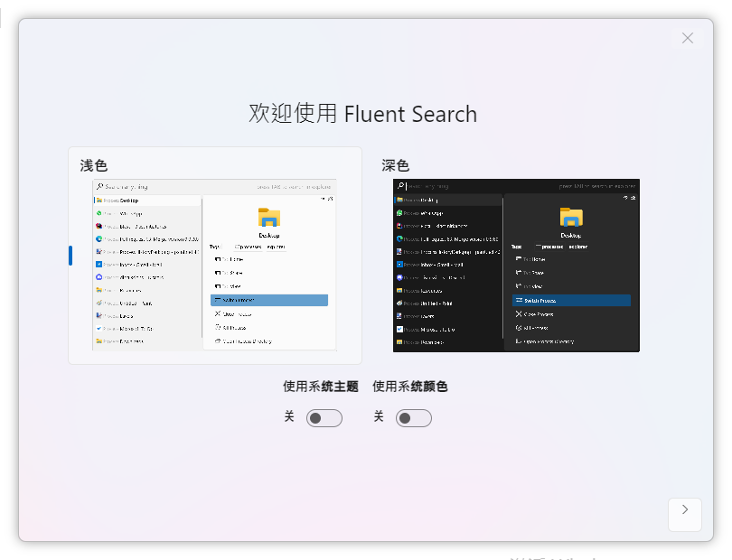Click the 欢迎使用 Fluent Search heading
Viewport: 732px width, 560px height.
click(x=362, y=114)
